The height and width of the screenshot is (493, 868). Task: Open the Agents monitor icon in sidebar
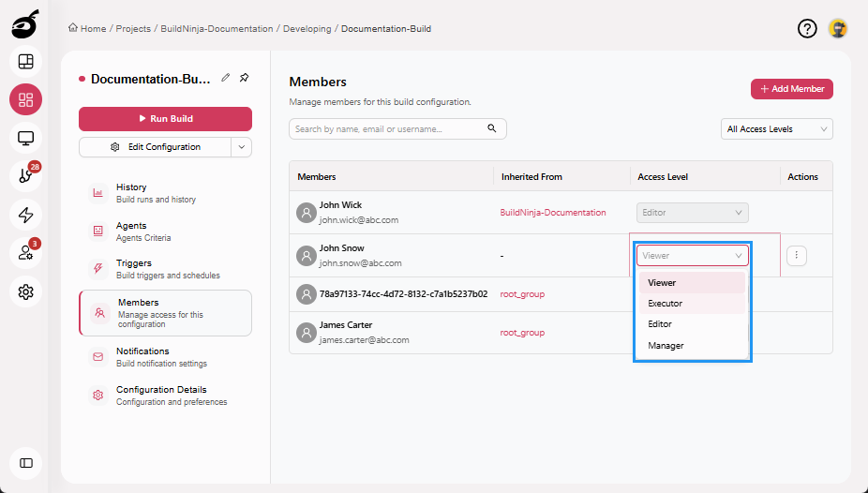25,138
